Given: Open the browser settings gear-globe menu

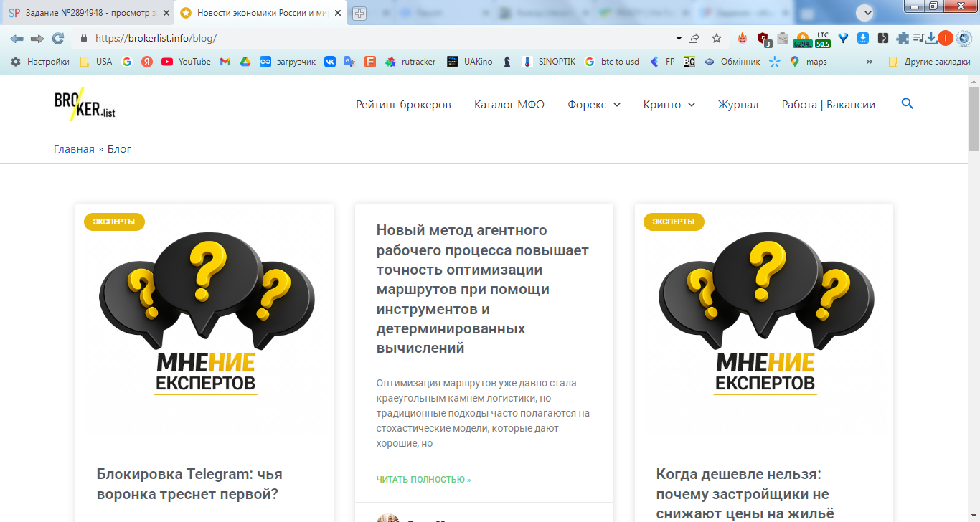Looking at the screenshot, I should point(964,39).
